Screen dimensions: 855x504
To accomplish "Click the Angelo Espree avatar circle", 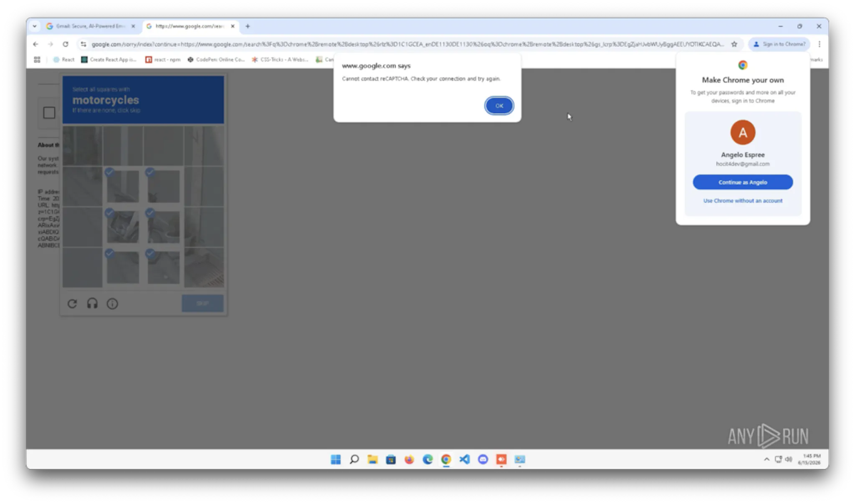I will click(742, 132).
